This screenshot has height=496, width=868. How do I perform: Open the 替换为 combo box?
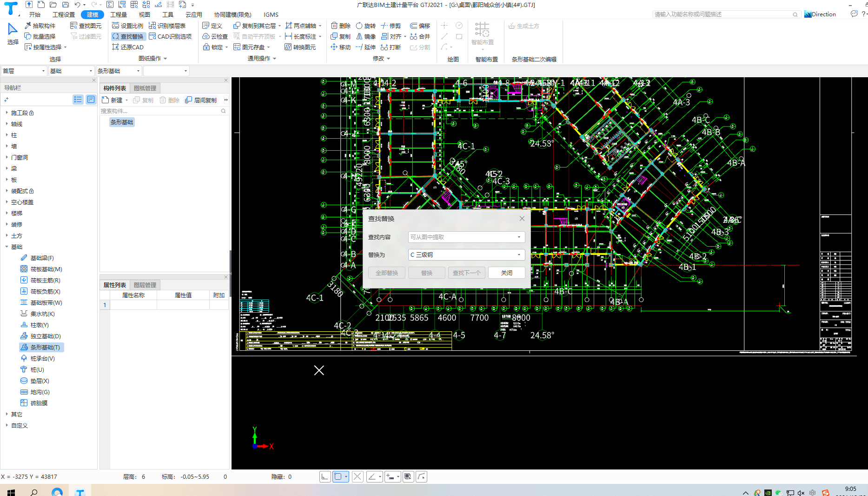pyautogui.click(x=466, y=255)
